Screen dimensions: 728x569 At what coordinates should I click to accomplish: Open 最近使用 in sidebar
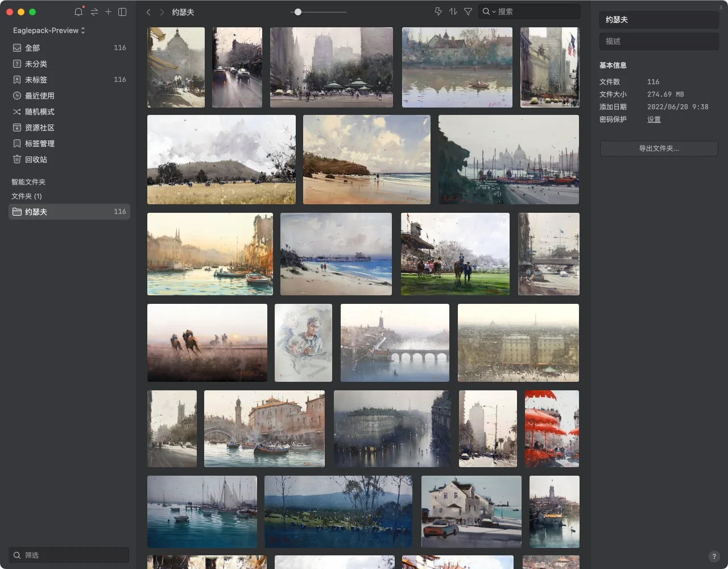[x=69, y=96]
